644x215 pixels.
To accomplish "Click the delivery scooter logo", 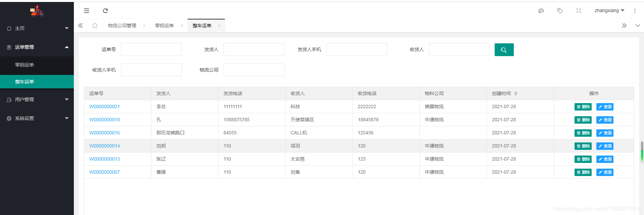I will coord(37,11).
